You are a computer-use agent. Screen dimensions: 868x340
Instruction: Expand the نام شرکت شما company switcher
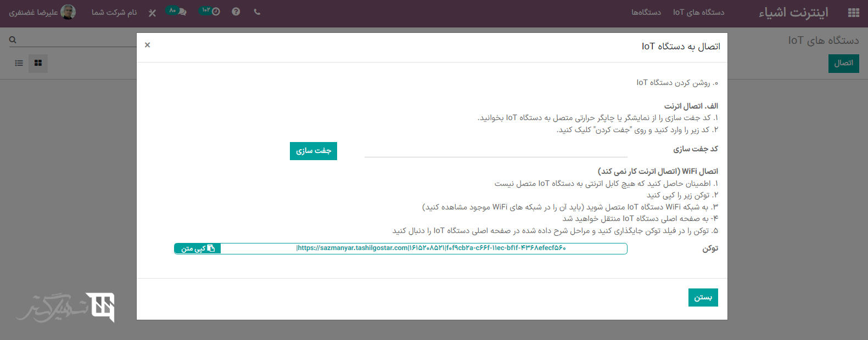(114, 12)
